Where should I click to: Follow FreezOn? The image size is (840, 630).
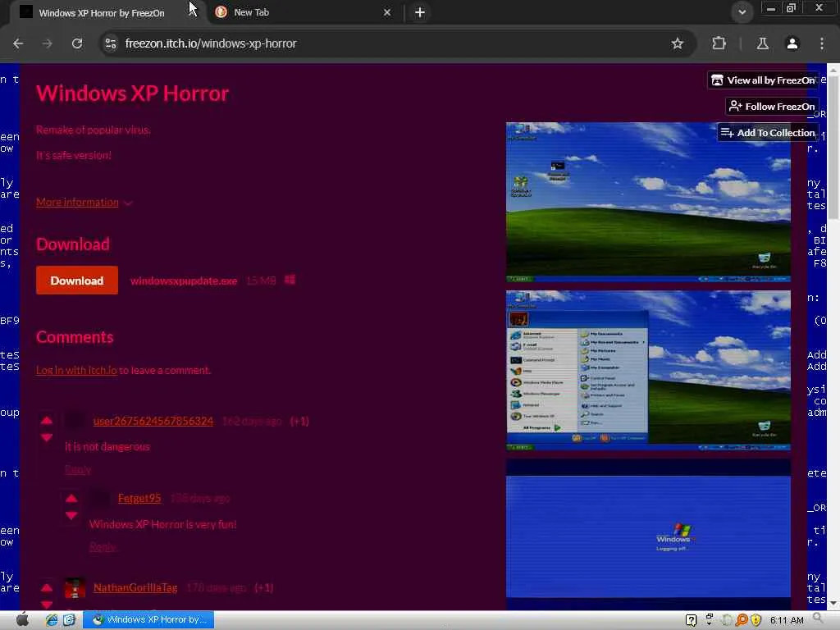click(x=772, y=106)
